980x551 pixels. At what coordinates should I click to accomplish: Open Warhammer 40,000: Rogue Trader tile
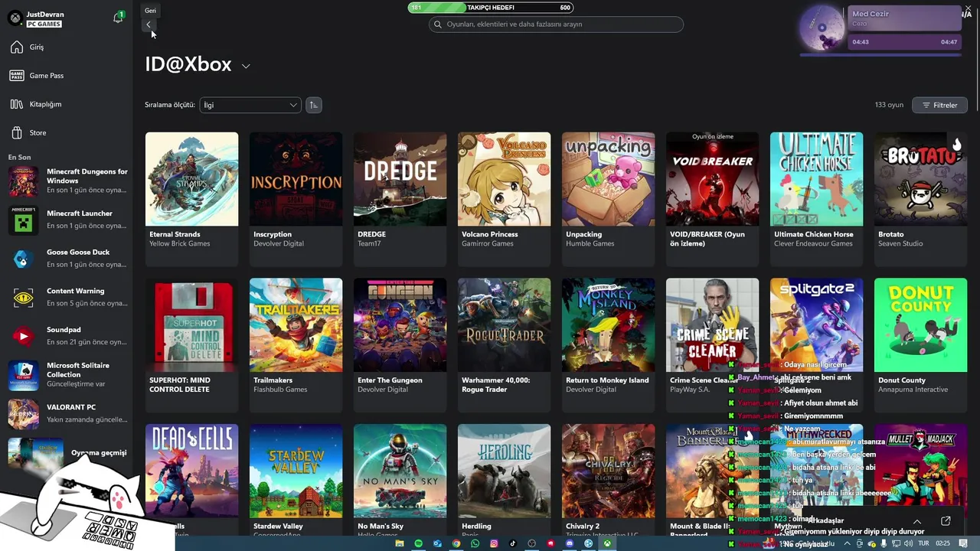pos(504,345)
